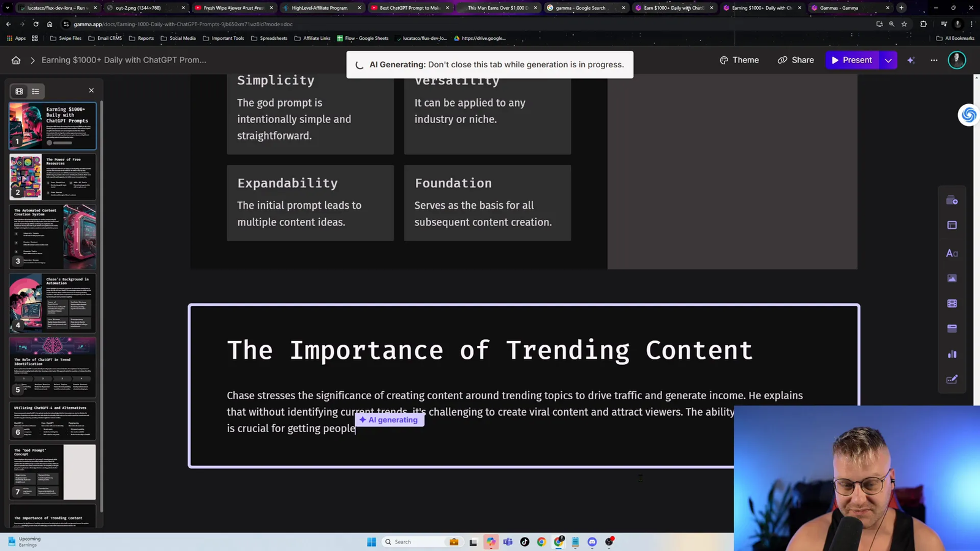Screen dimensions: 980x551
Task: Start presentation with Present button
Action: (x=852, y=60)
